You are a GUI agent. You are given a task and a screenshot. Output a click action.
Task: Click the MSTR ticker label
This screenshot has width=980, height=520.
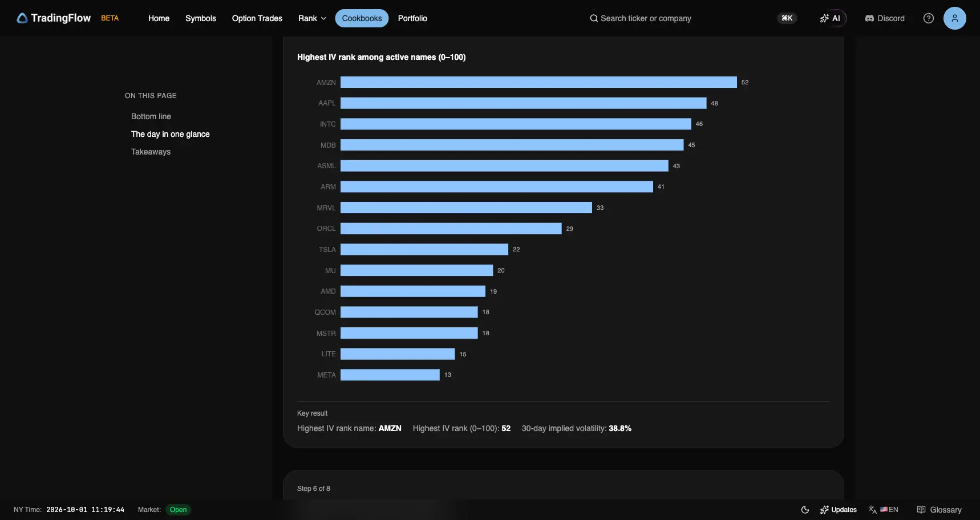326,334
